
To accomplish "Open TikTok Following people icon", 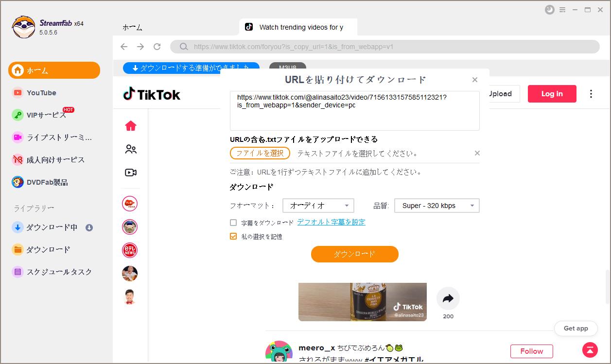I will pos(131,149).
